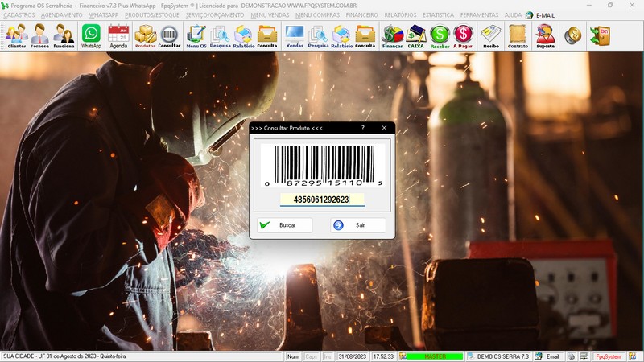
Task: Open the Agenda calendar icon
Action: pos(118,35)
